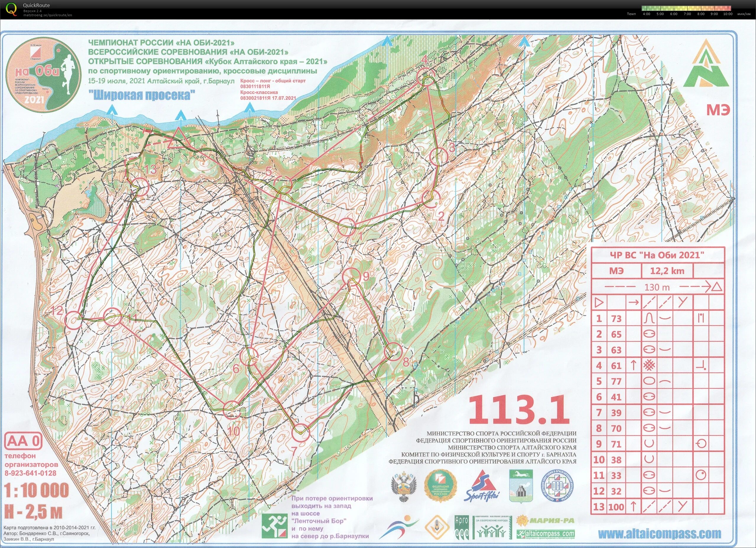The width and height of the screenshot is (756, 548).
Task: Click the Мария-Ра sponsor logo
Action: (545, 520)
